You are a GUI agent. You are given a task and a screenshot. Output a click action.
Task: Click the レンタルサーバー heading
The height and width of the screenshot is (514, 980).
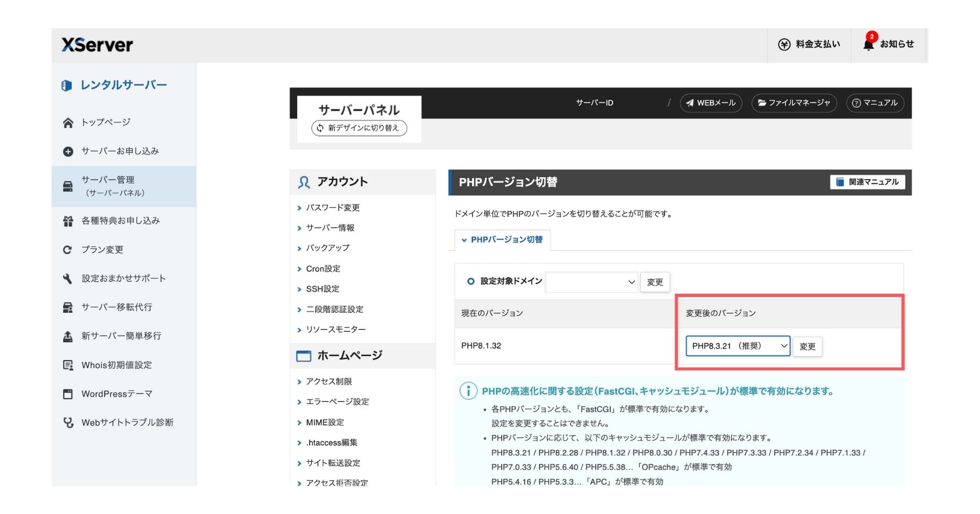pos(124,85)
